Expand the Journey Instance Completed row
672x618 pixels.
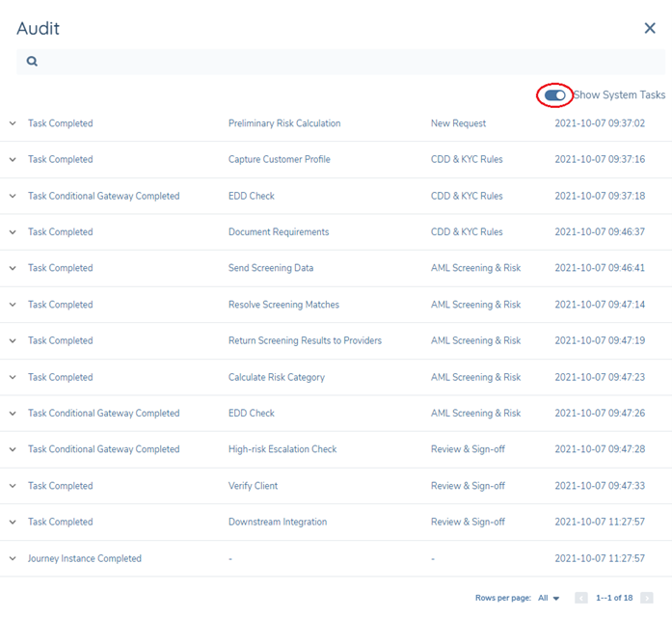click(x=13, y=558)
